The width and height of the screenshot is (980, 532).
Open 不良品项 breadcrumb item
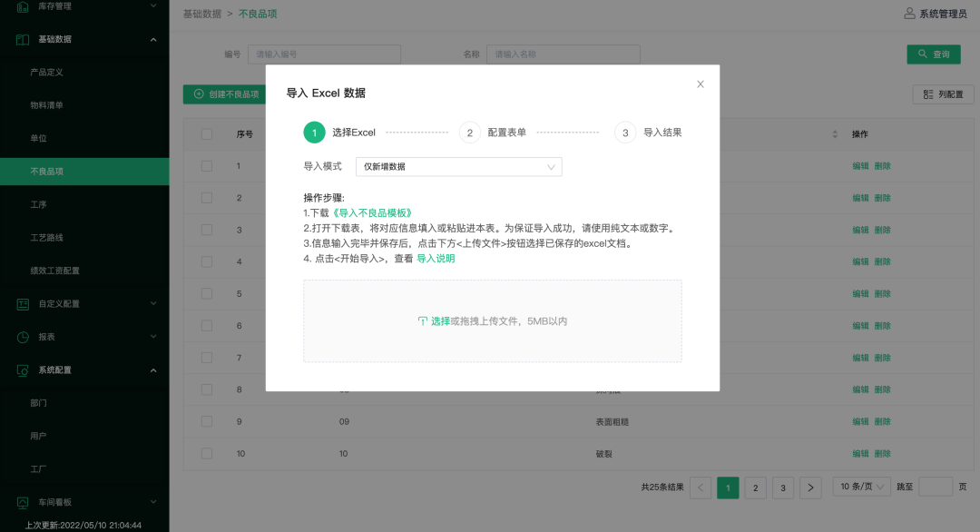click(257, 14)
